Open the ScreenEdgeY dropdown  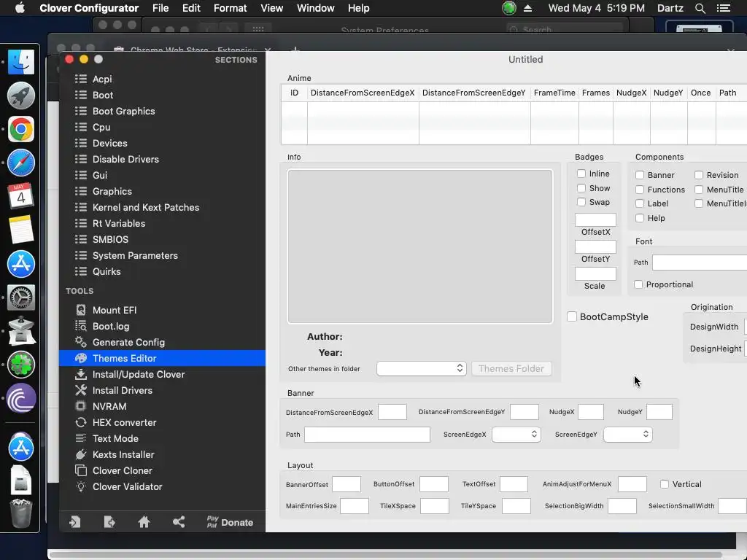(627, 435)
